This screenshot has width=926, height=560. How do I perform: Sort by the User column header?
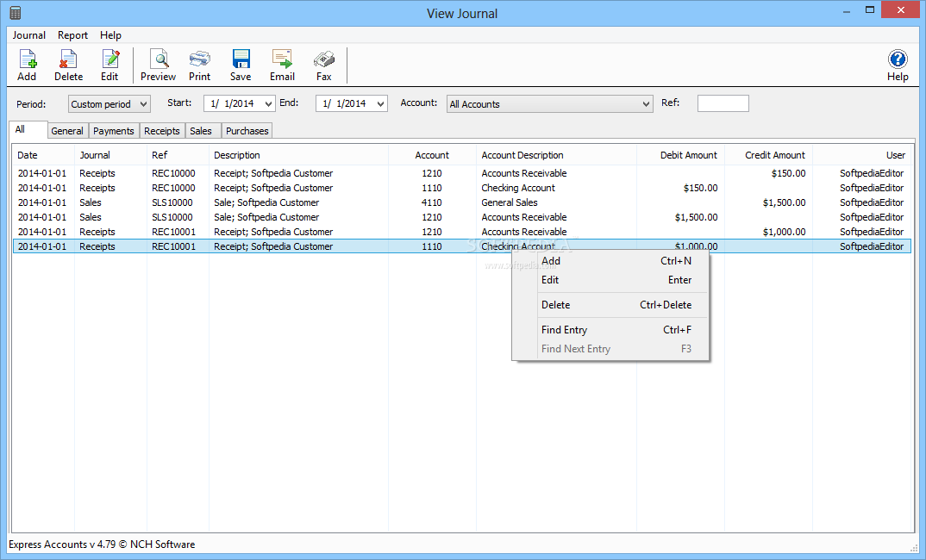coord(863,155)
